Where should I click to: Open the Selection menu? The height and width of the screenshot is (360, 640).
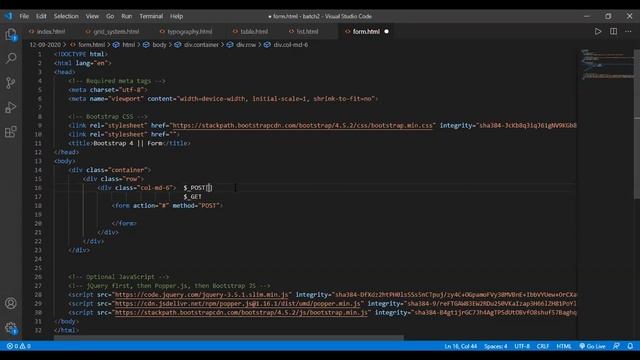click(66, 16)
